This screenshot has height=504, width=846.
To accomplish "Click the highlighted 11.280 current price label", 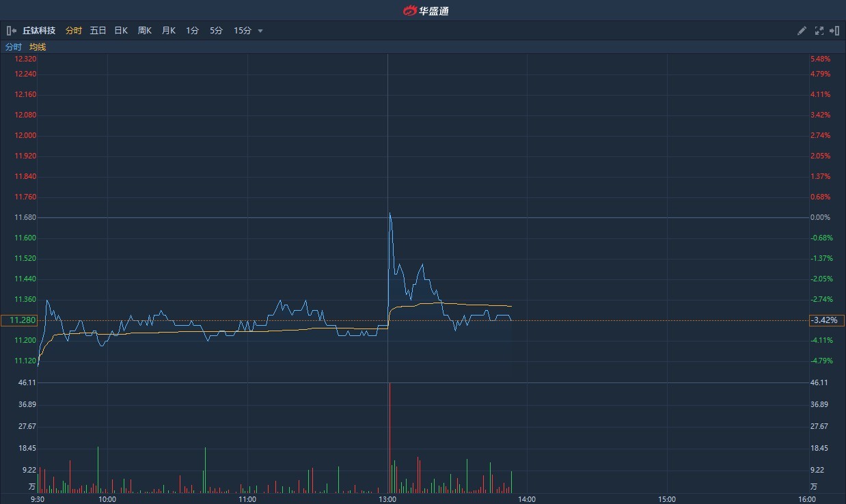I will [x=20, y=320].
